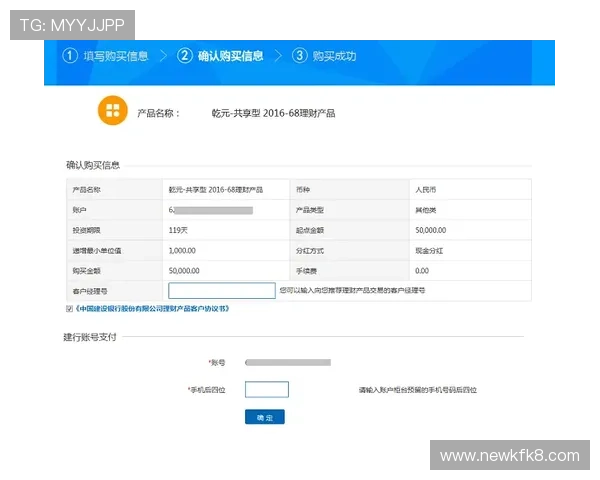Toggle the customer agreement checkbox

69,309
